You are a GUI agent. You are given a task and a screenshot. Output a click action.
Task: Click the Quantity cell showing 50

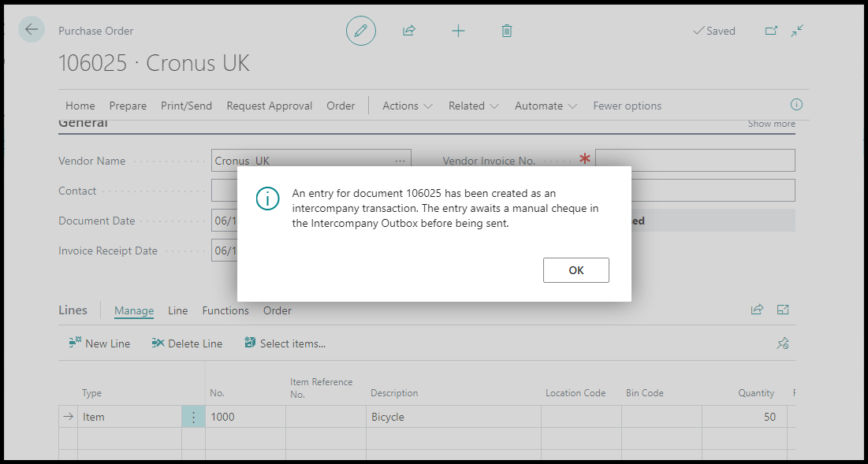tap(744, 417)
